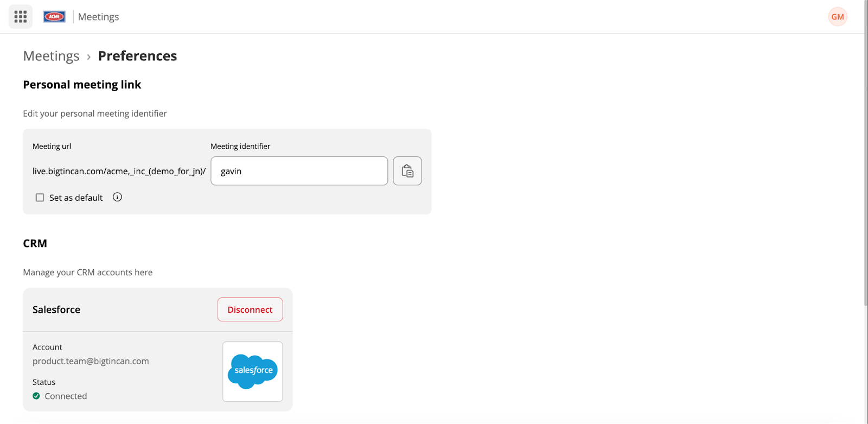The width and height of the screenshot is (868, 424).
Task: Click the Account label in Salesforce card
Action: 47,347
